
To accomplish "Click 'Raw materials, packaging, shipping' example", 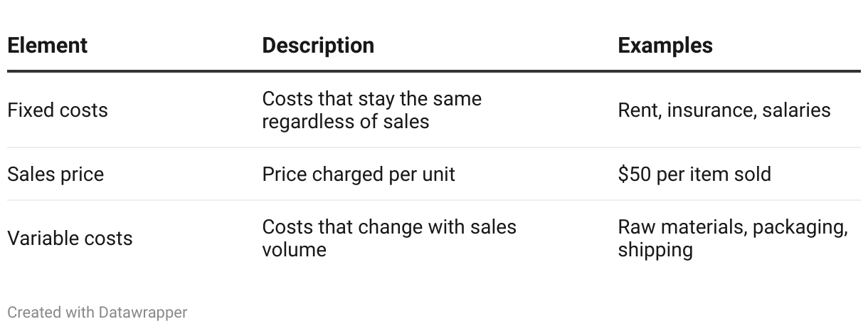I will [733, 238].
